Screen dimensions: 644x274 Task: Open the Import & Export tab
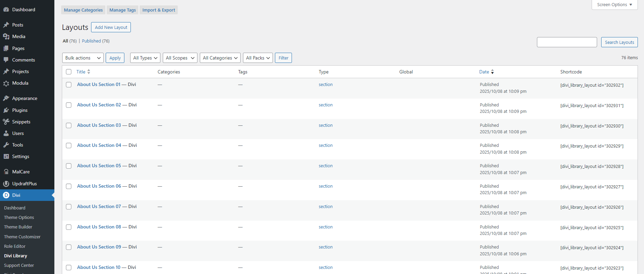point(159,10)
